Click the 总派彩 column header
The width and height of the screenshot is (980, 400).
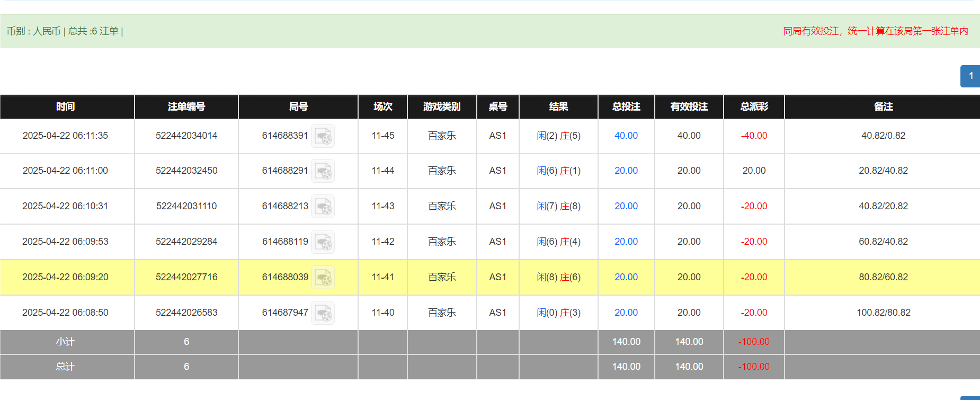point(754,106)
